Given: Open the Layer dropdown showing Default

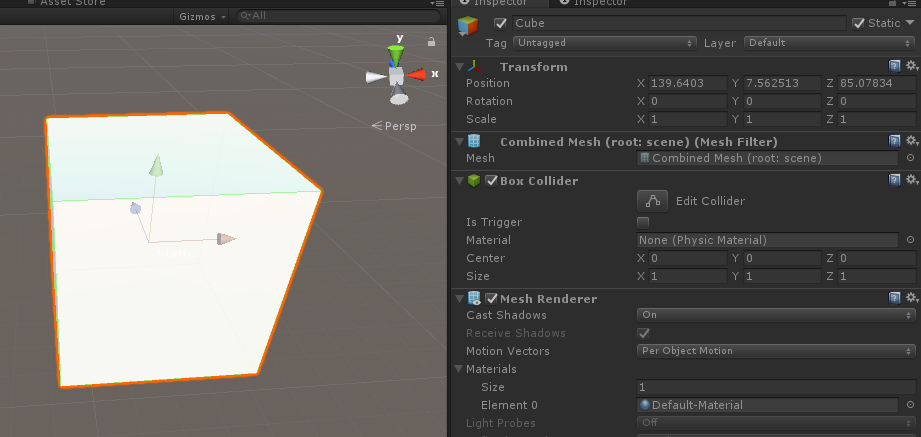Looking at the screenshot, I should pos(827,43).
